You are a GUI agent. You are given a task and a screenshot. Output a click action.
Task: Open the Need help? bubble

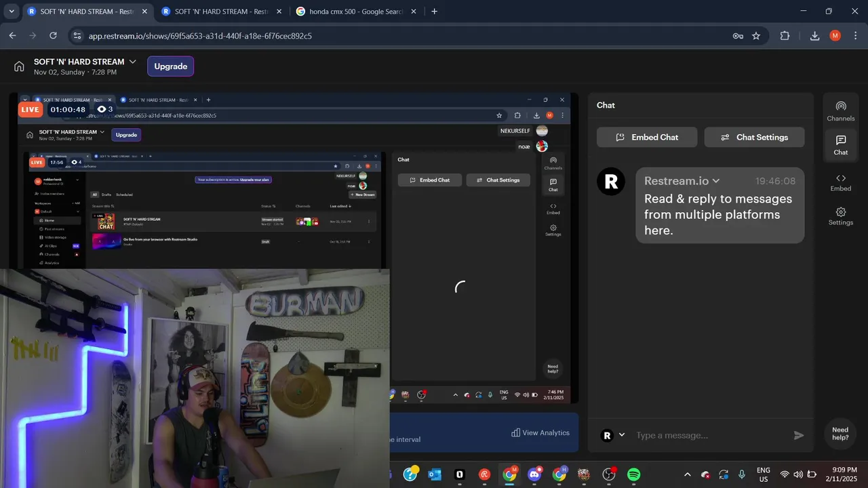point(840,434)
